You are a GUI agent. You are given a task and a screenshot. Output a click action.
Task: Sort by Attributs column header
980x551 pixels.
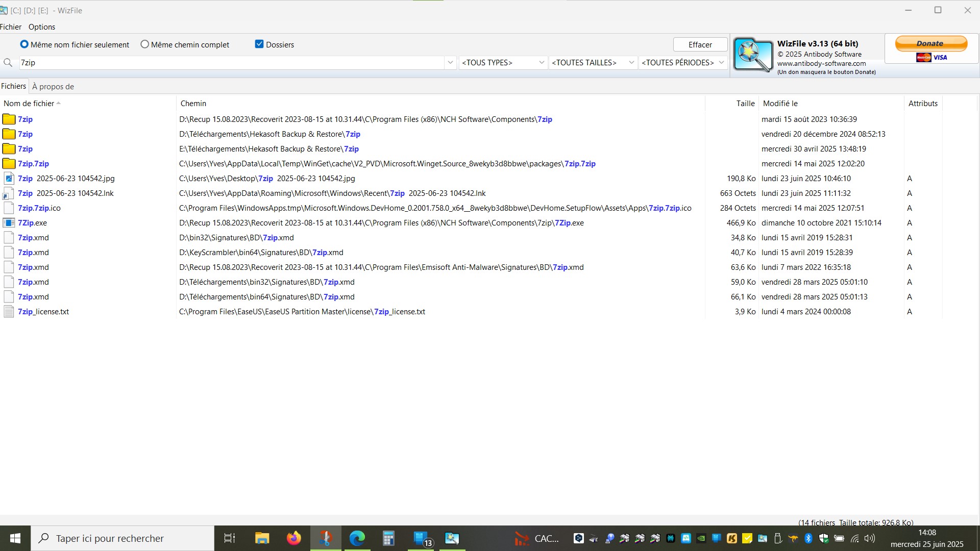tap(923, 103)
